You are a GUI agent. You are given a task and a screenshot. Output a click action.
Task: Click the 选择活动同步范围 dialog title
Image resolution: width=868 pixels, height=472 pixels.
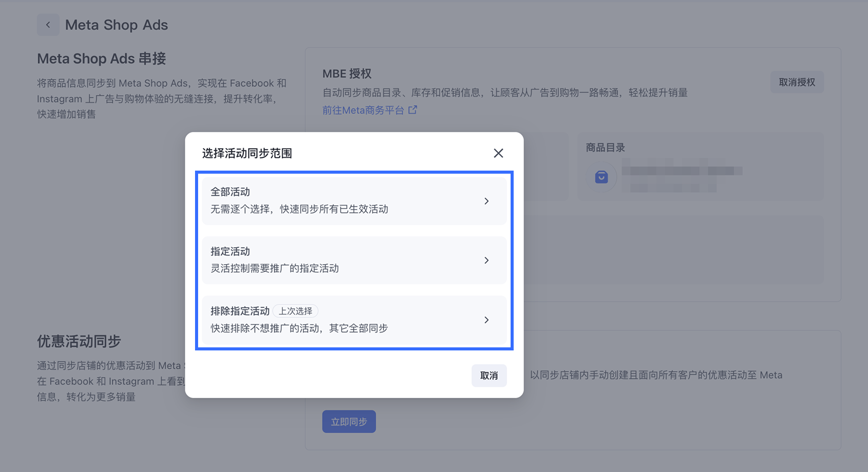click(247, 153)
